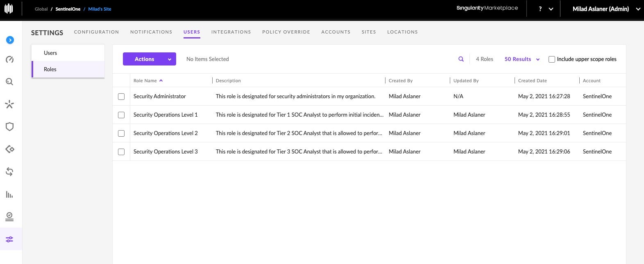This screenshot has width=644, height=264.
Task: Open the Sentinels shield icon in the sidebar
Action: 9,126
